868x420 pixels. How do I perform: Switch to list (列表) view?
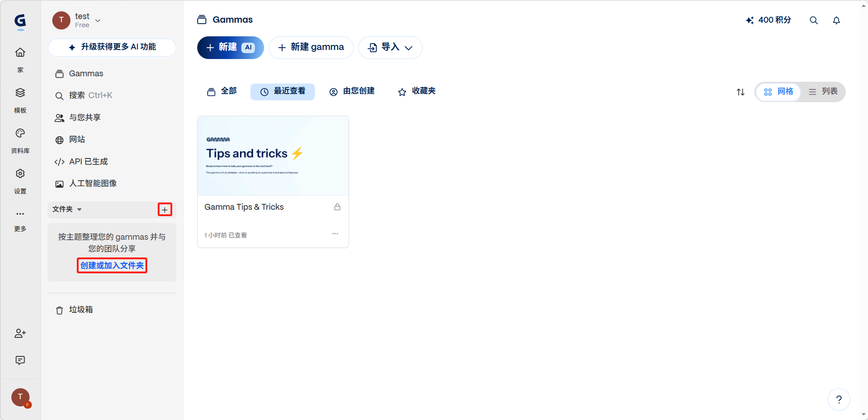[x=823, y=92]
